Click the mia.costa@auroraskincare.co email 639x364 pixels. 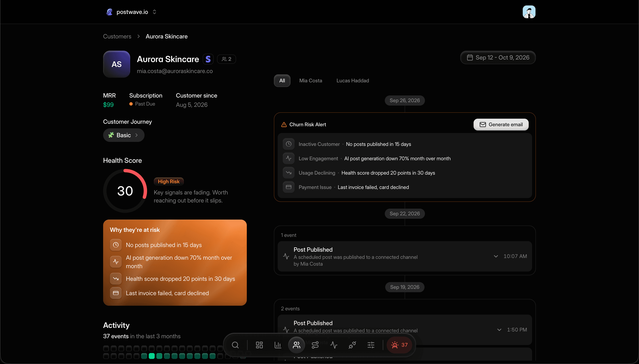(175, 71)
